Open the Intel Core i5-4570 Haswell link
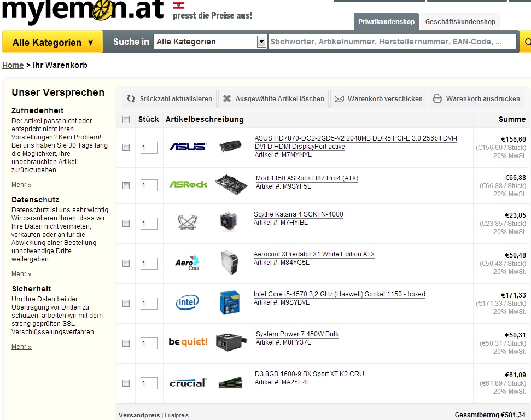531x420 pixels. [339, 294]
